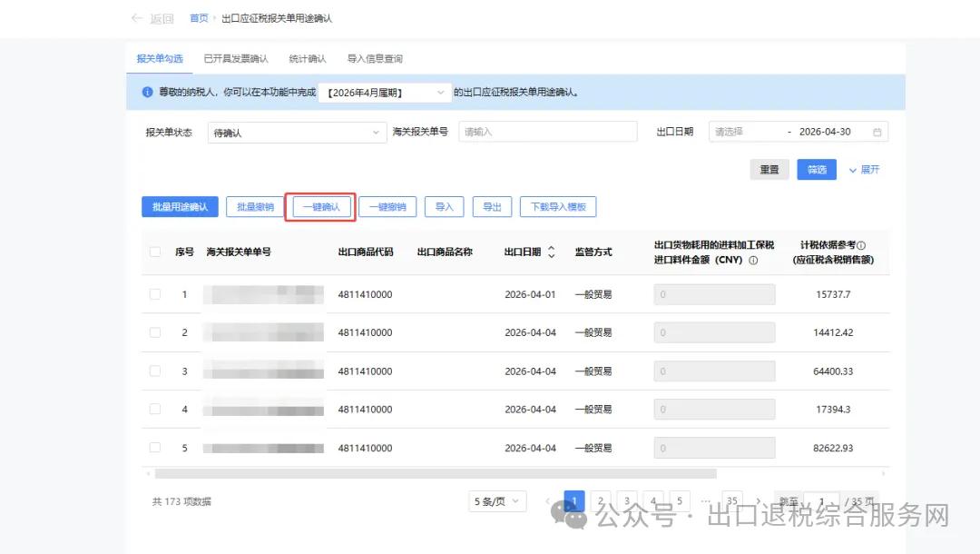
Task: Select current page 1 in pagination
Action: click(x=574, y=500)
